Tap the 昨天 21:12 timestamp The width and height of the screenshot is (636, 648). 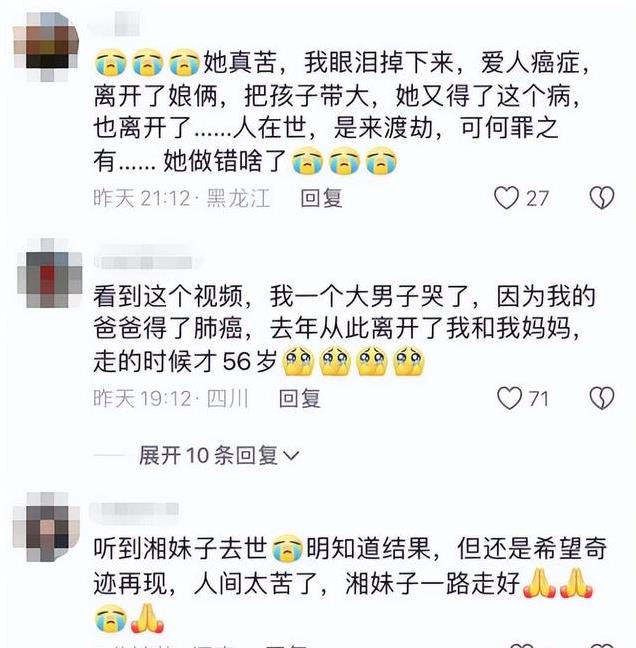[x=141, y=198]
